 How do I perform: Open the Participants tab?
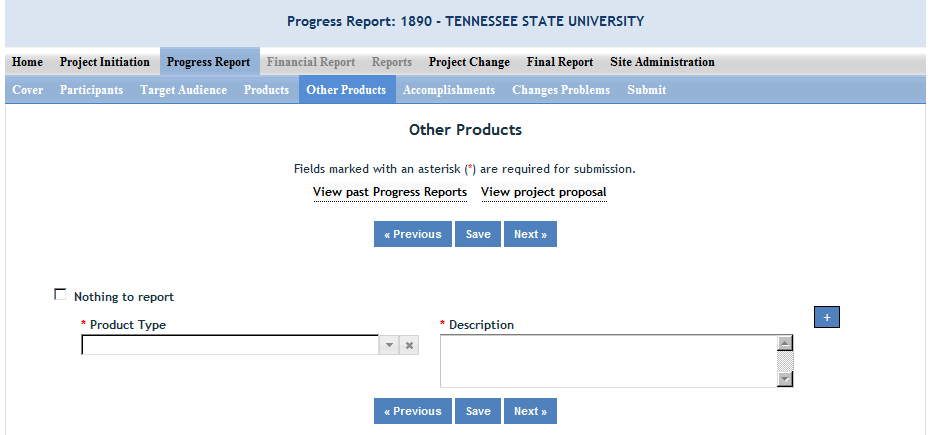(x=91, y=90)
